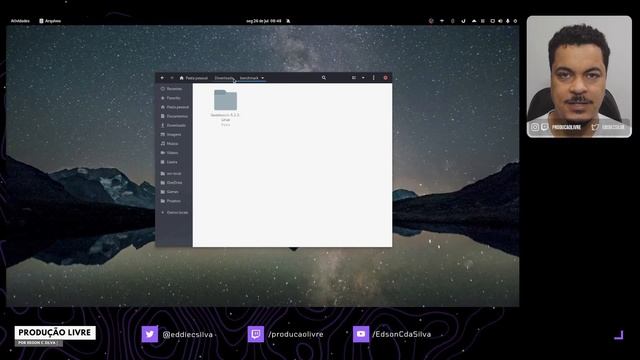Open Atividades in the top bar
Image resolution: width=640 pixels, height=360 pixels.
pos(20,21)
